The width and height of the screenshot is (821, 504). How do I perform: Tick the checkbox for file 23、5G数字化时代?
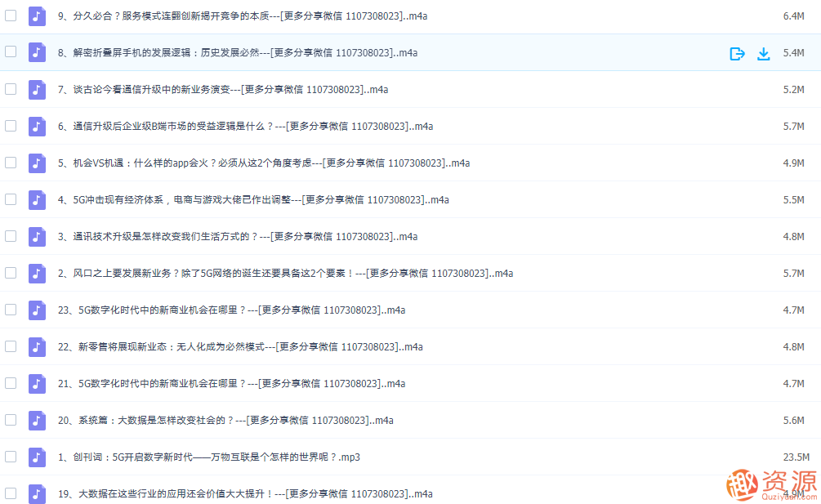(11, 310)
